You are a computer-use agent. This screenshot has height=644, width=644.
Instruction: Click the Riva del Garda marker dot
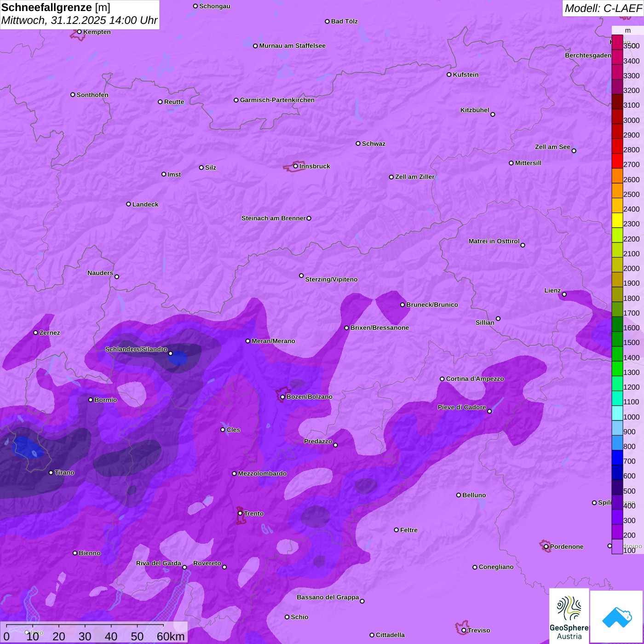click(x=184, y=567)
